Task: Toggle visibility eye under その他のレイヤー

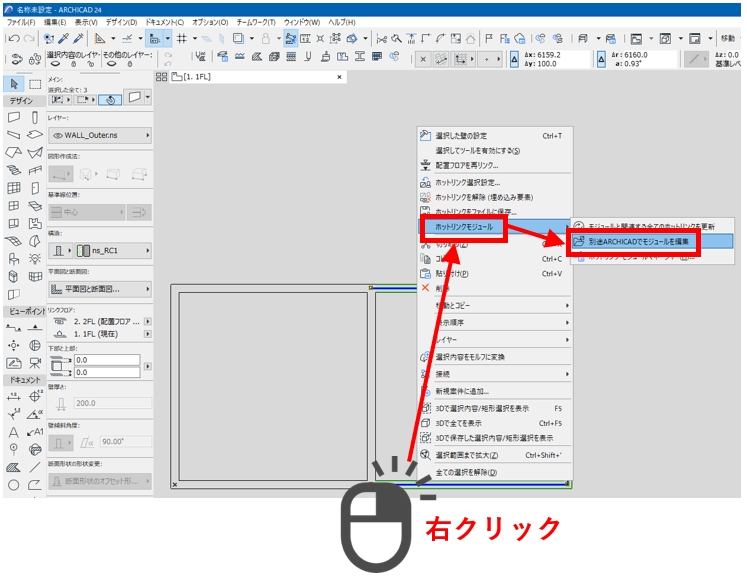Action: (x=111, y=63)
